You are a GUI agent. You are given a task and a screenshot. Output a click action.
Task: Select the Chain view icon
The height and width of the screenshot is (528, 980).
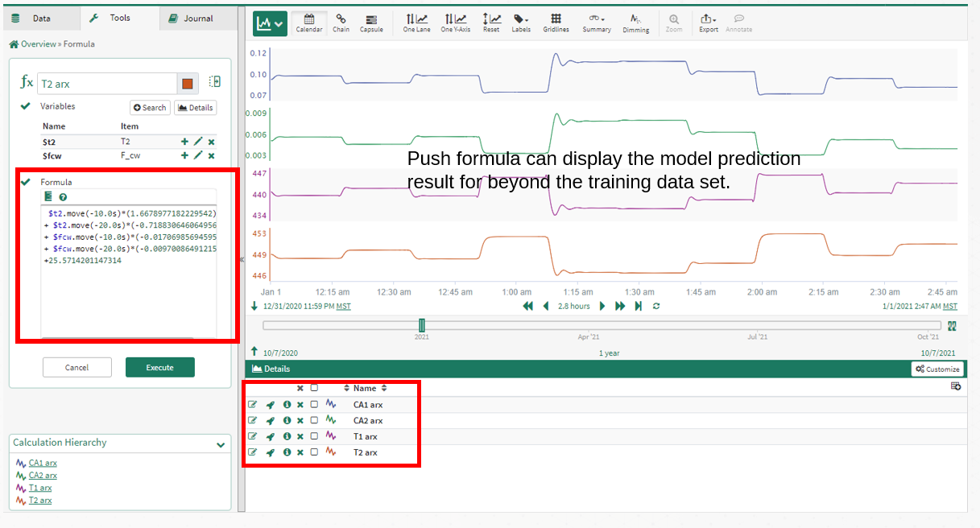pos(341,23)
